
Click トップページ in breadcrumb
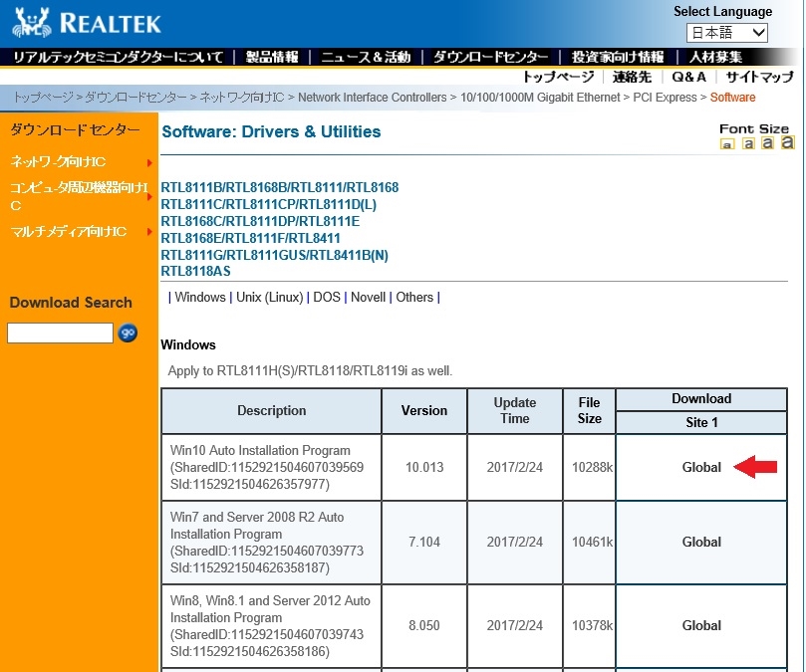(43, 98)
